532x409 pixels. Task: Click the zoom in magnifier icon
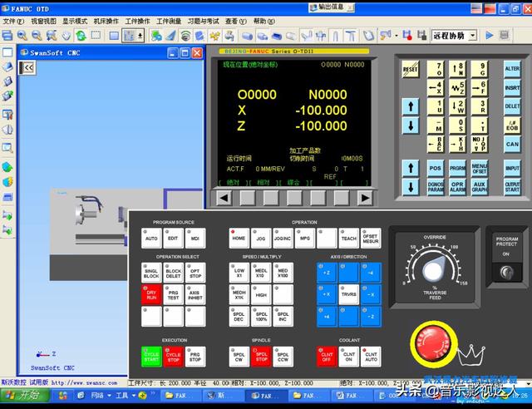22,35
